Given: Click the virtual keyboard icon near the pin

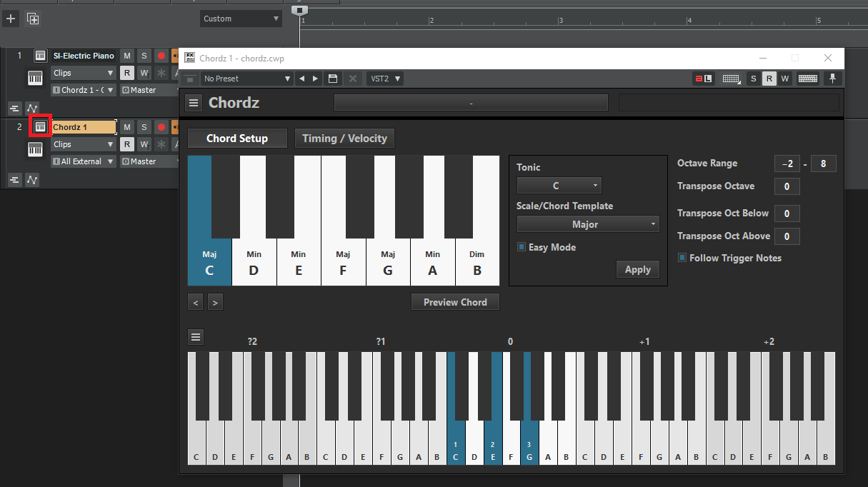Looking at the screenshot, I should point(808,79).
